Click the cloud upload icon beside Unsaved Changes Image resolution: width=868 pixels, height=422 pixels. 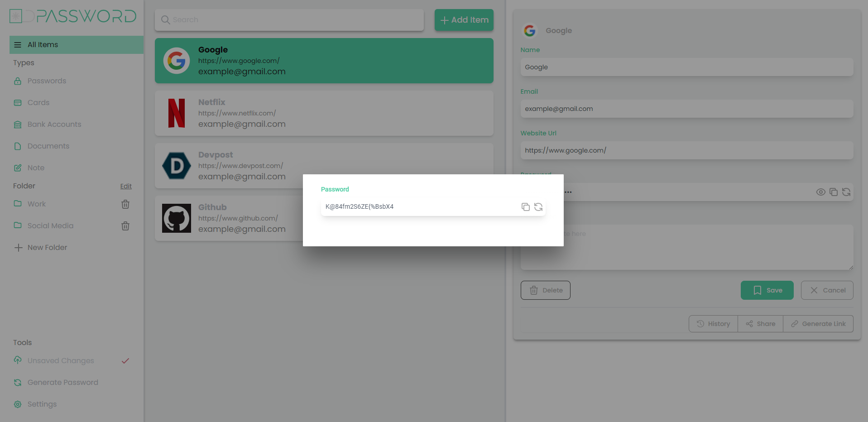coord(18,360)
